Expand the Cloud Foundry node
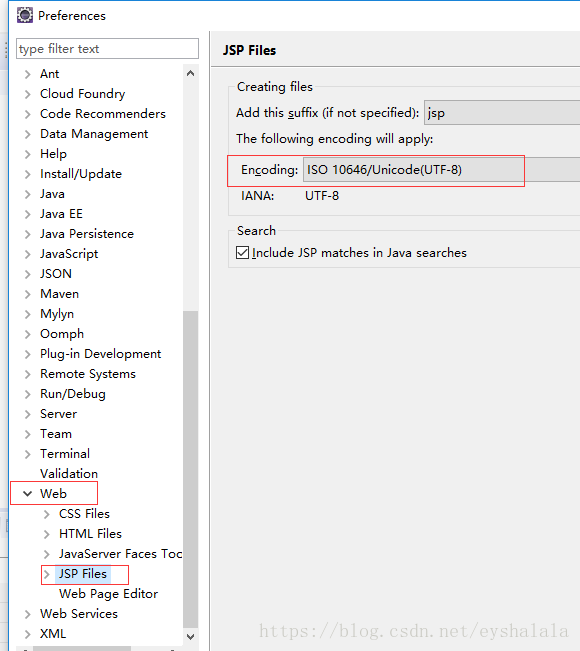The height and width of the screenshot is (651, 580). pyautogui.click(x=27, y=94)
